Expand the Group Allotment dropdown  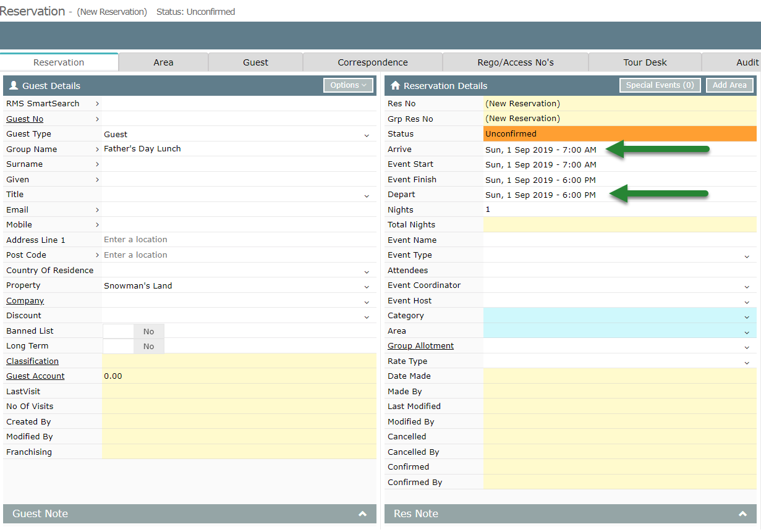[747, 347]
